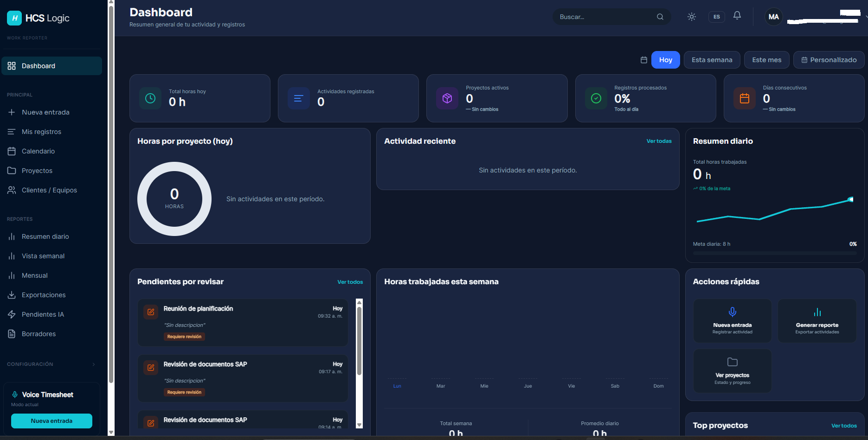Click the Proyectos activos cube icon
This screenshot has height=440, width=868.
[x=447, y=98]
